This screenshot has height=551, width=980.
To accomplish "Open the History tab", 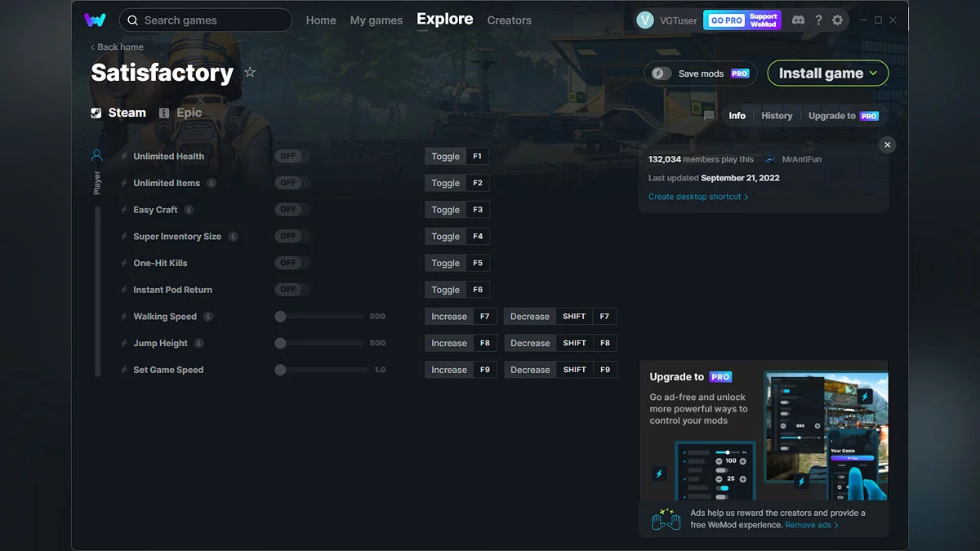I will click(x=777, y=115).
